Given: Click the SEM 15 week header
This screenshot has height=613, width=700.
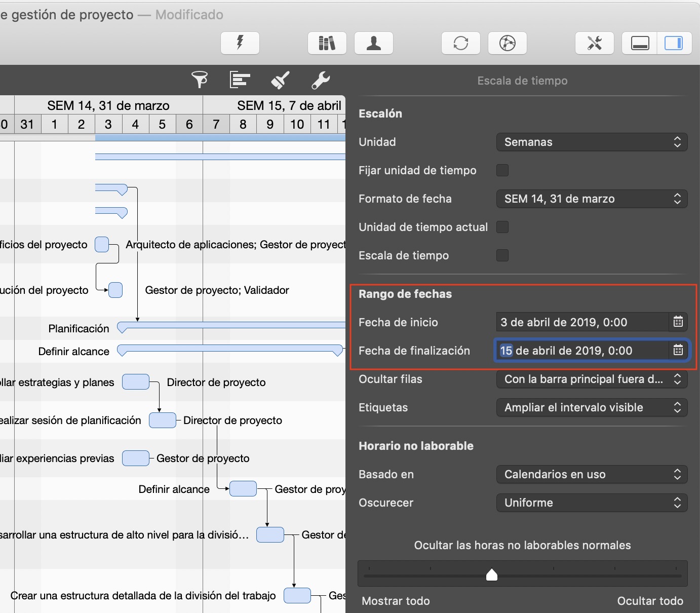Looking at the screenshot, I should tap(289, 105).
